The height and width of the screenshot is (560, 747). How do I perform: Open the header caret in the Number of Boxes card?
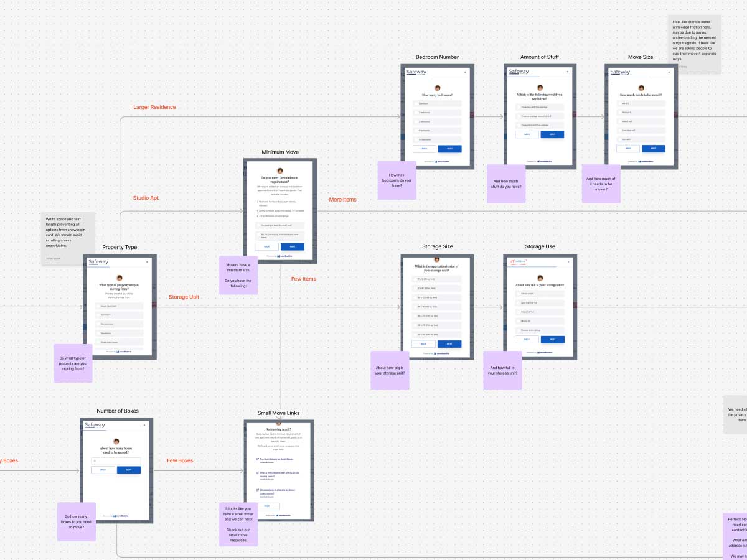click(144, 425)
